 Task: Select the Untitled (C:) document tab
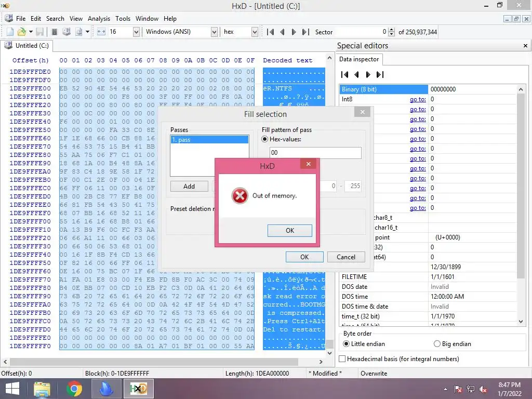pyautogui.click(x=27, y=46)
